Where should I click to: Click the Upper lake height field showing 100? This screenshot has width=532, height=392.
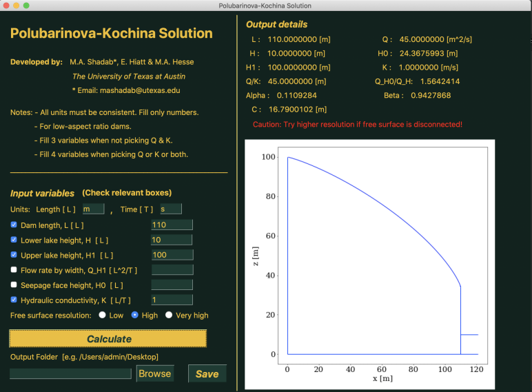(x=172, y=255)
